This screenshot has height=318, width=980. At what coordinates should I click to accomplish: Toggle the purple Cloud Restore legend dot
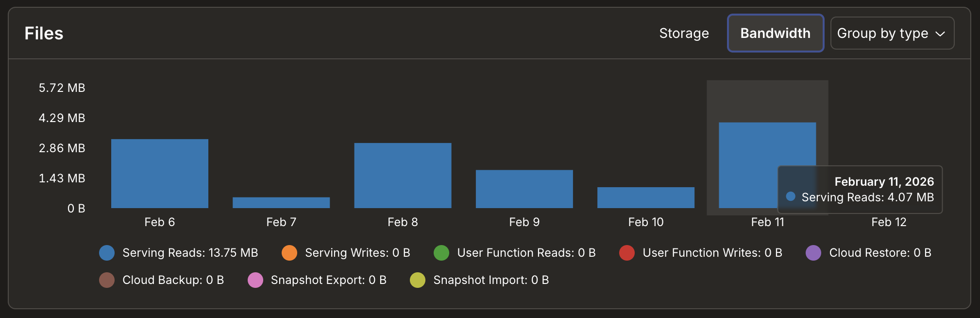[x=813, y=253]
